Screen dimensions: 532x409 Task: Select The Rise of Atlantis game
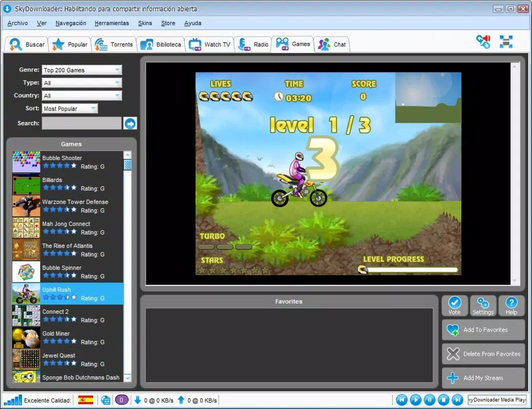[x=68, y=250]
